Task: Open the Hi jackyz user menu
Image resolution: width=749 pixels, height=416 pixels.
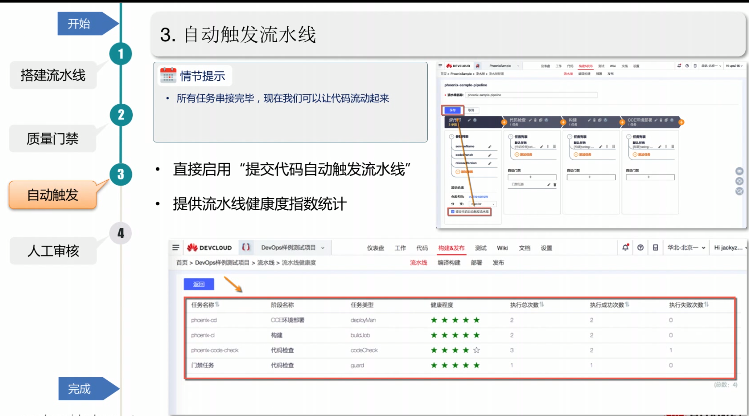Action: point(729,247)
